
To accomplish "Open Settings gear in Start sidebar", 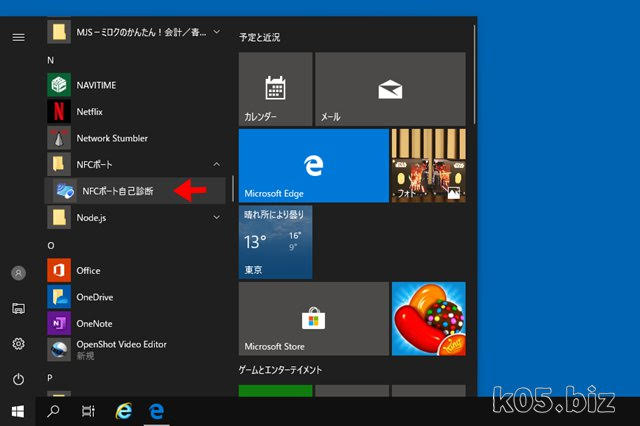I will (18, 344).
